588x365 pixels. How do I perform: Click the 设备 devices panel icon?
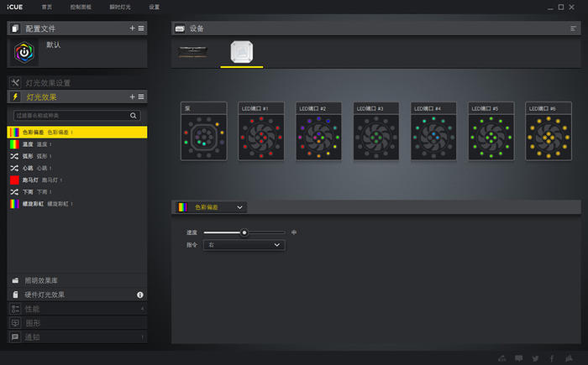[x=180, y=29]
